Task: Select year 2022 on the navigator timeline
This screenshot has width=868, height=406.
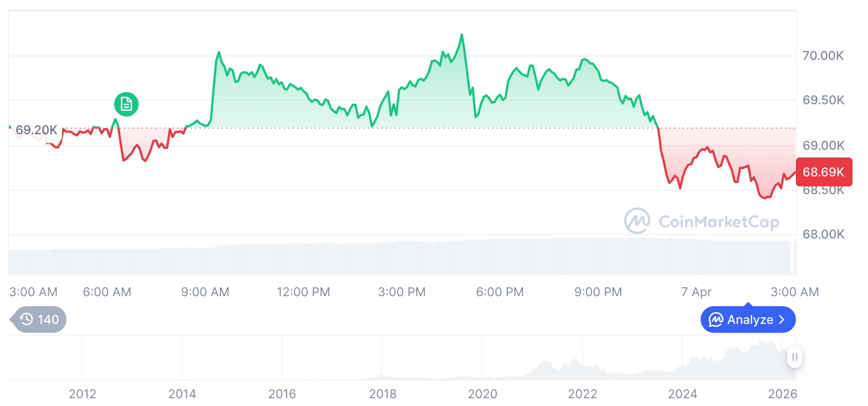Action: 583,394
